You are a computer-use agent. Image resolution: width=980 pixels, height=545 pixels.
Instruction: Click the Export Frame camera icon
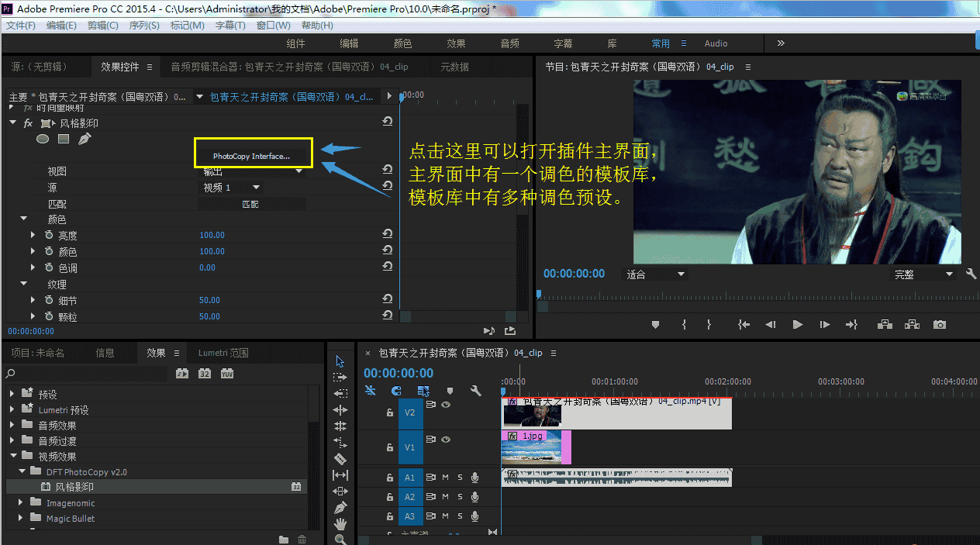[x=939, y=324]
